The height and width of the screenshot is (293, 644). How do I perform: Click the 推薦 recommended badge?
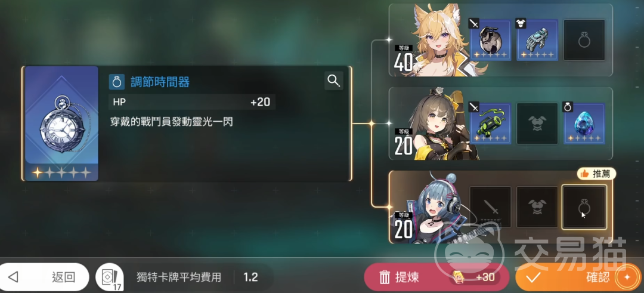click(x=596, y=174)
